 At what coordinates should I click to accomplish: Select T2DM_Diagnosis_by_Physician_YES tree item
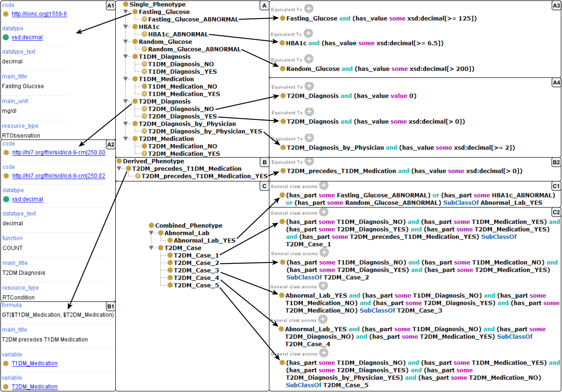coord(205,131)
